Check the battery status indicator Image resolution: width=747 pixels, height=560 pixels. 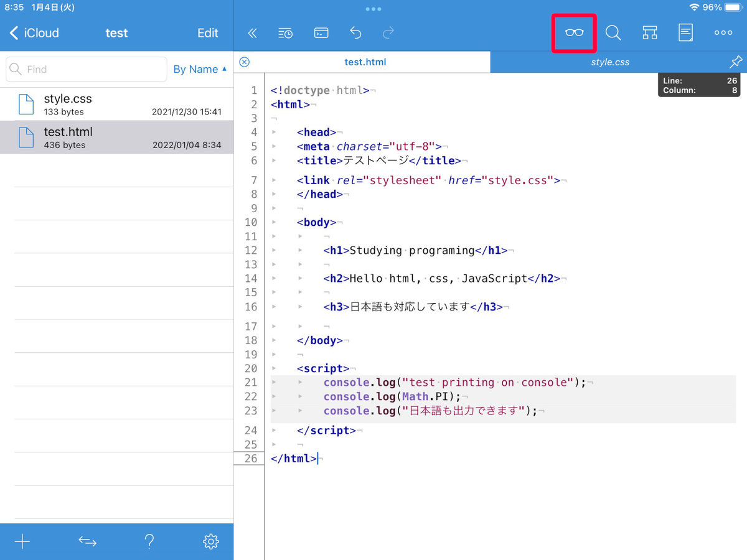733,7
